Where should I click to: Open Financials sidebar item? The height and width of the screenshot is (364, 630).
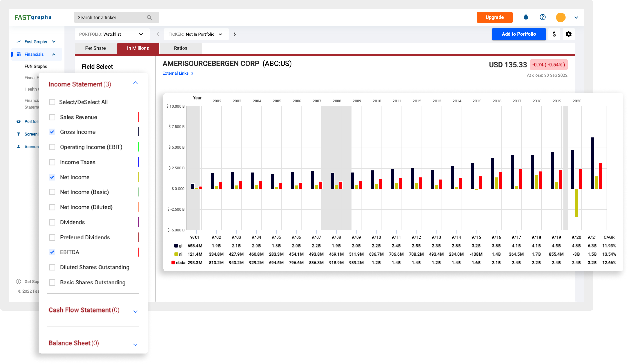click(34, 54)
